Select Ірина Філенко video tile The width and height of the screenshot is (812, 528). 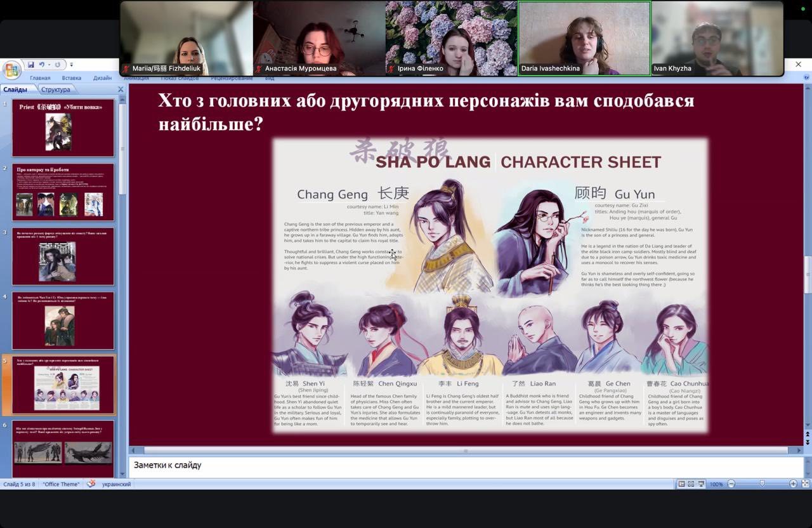[452, 38]
